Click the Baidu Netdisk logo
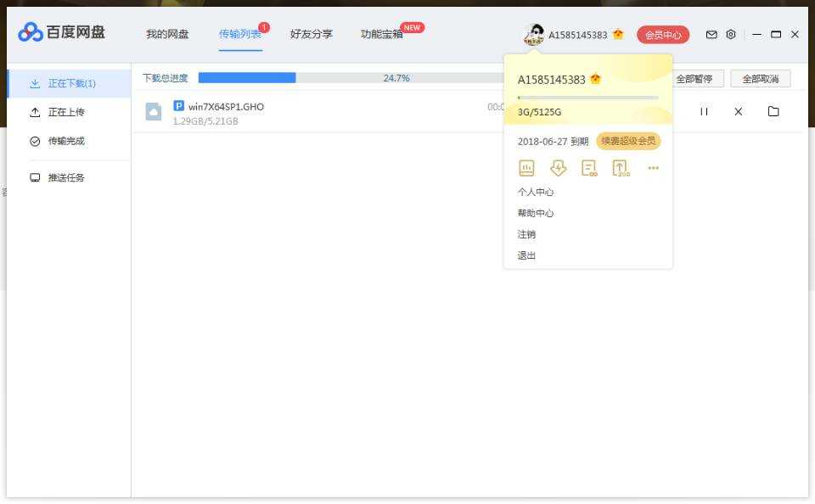 coord(62,33)
